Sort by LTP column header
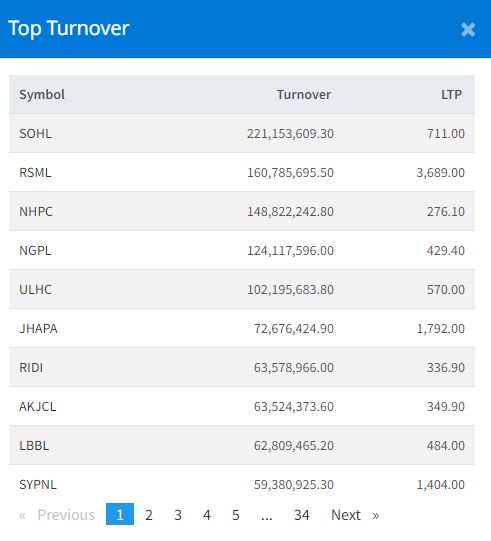This screenshot has width=491, height=541. pos(451,95)
